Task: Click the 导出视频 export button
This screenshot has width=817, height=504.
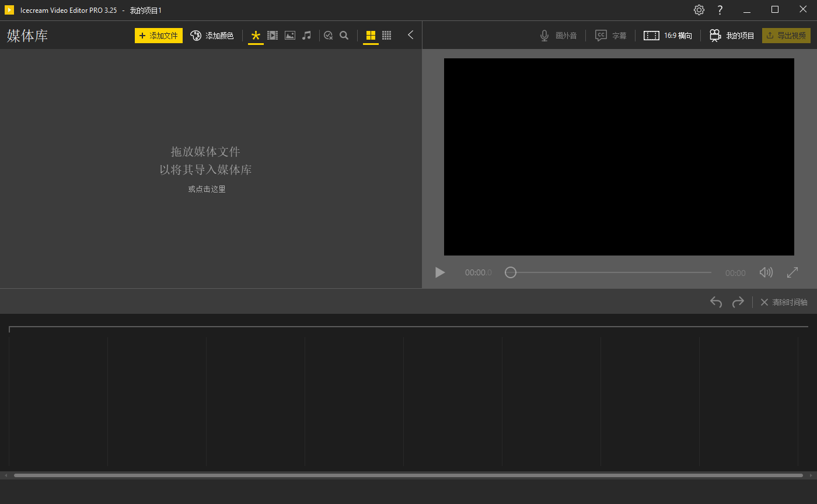Action: (x=786, y=35)
